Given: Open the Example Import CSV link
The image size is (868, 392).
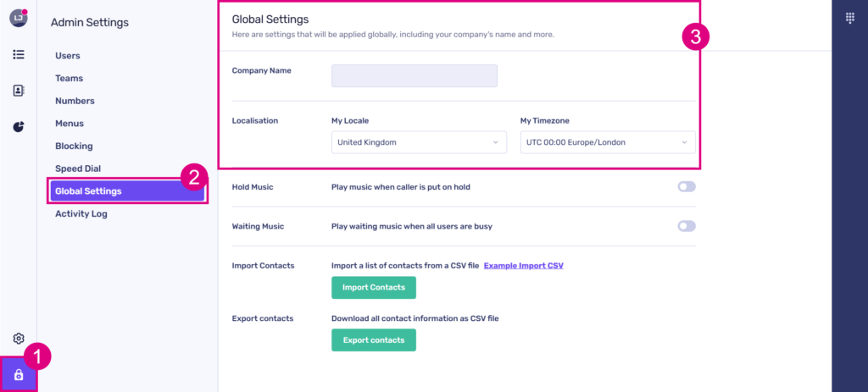Looking at the screenshot, I should pyautogui.click(x=523, y=266).
